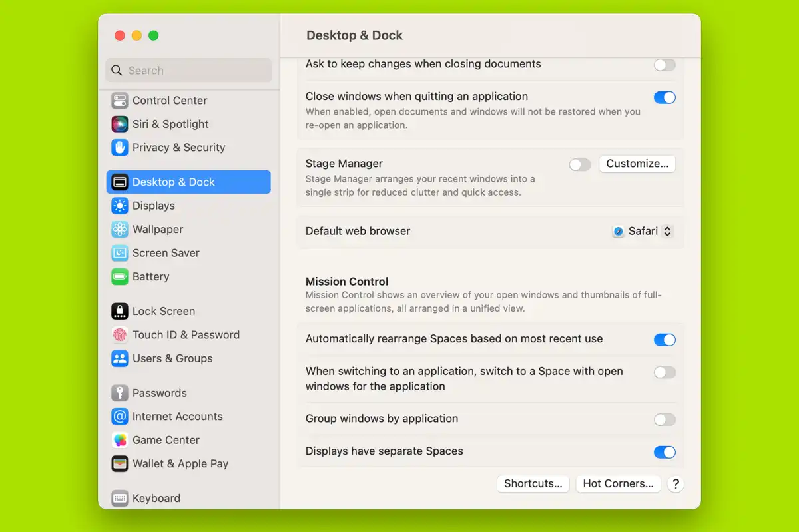Viewport: 799px width, 532px height.
Task: Open Wallpaper settings
Action: [188, 230]
